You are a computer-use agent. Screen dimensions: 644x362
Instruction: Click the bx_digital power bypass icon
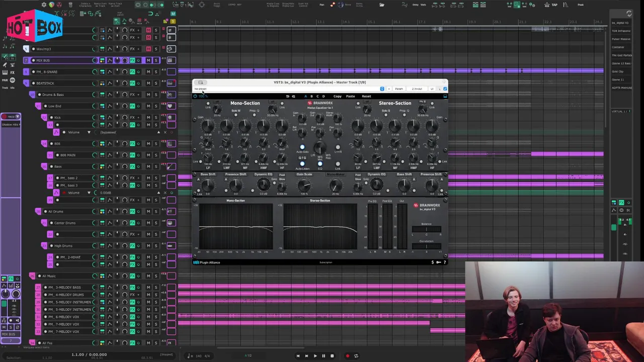[195, 96]
